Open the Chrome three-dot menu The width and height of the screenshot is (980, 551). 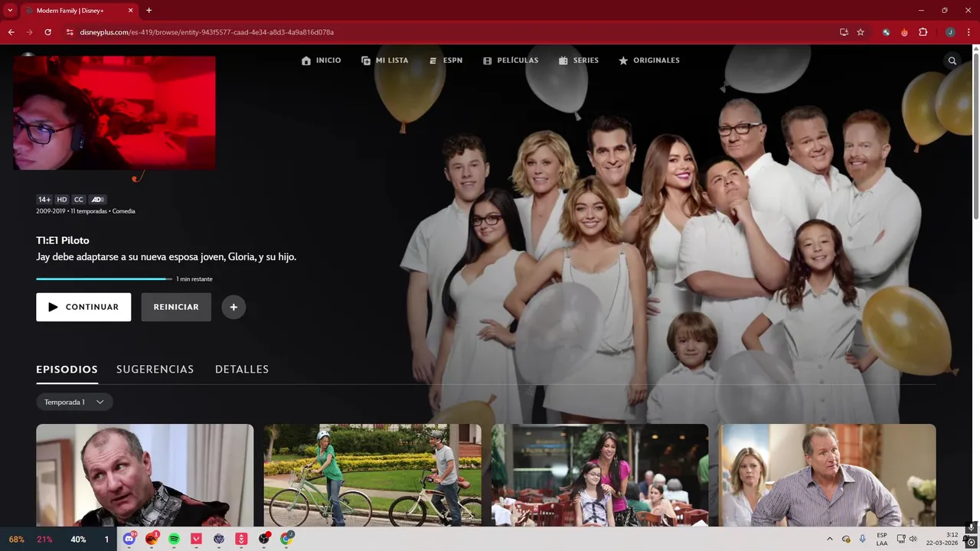tap(969, 32)
